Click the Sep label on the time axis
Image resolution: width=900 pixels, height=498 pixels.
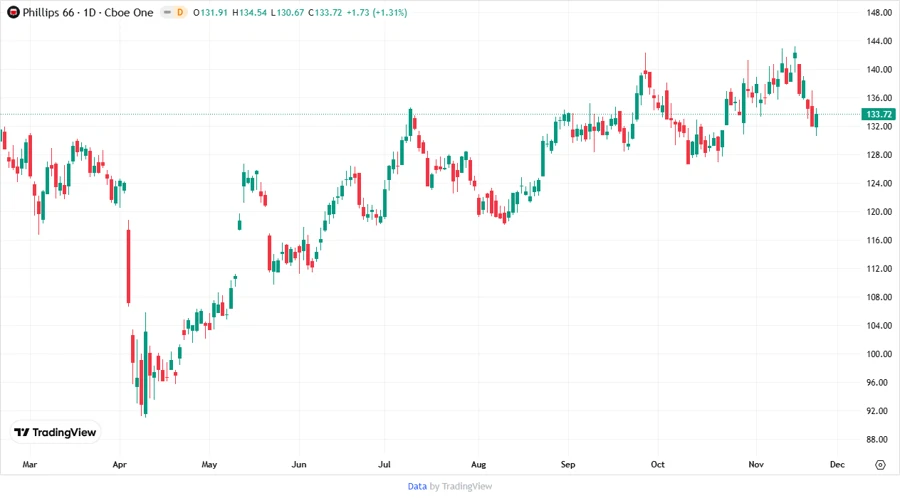tap(568, 465)
